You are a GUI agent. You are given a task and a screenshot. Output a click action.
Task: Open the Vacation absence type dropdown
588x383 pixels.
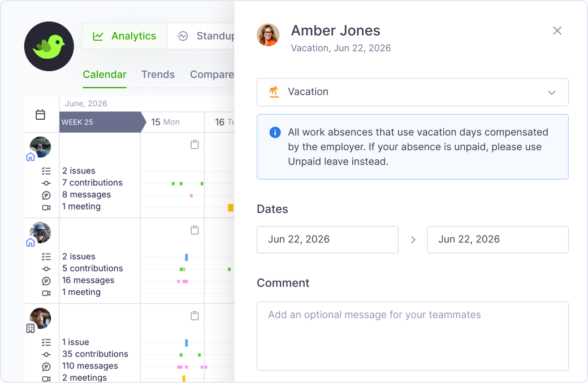(x=413, y=92)
